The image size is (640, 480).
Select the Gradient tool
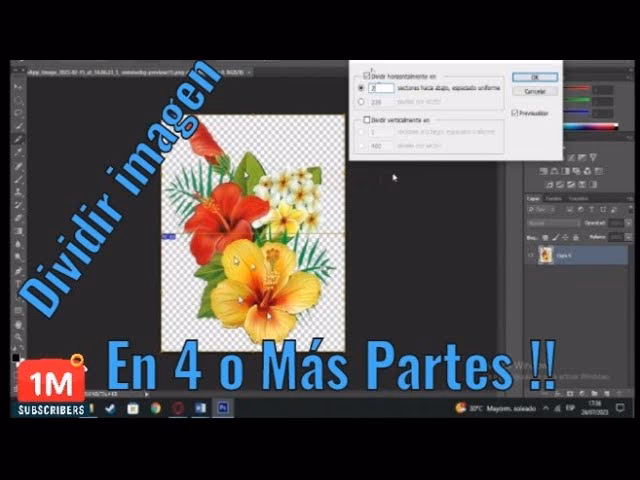[18, 231]
